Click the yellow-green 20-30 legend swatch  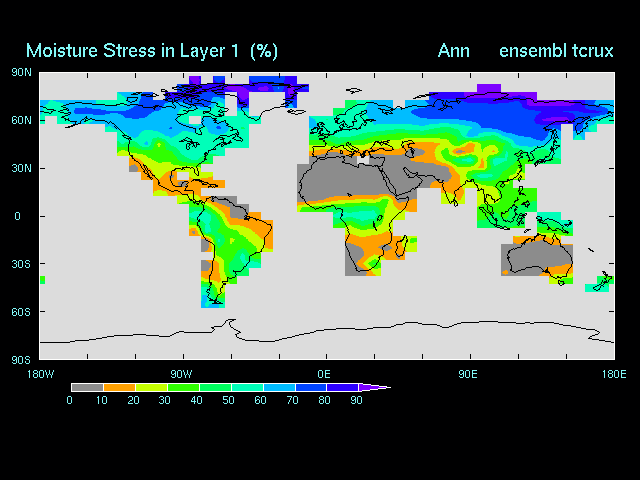[151, 387]
